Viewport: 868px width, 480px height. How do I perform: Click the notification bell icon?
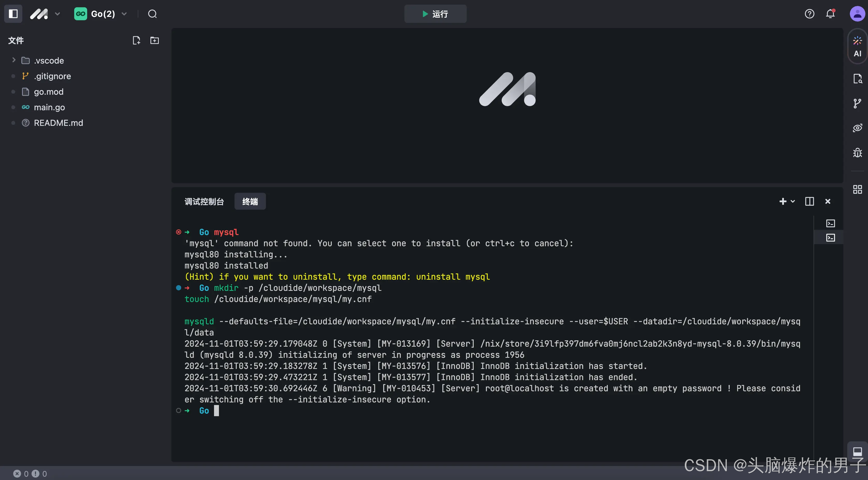pos(830,14)
